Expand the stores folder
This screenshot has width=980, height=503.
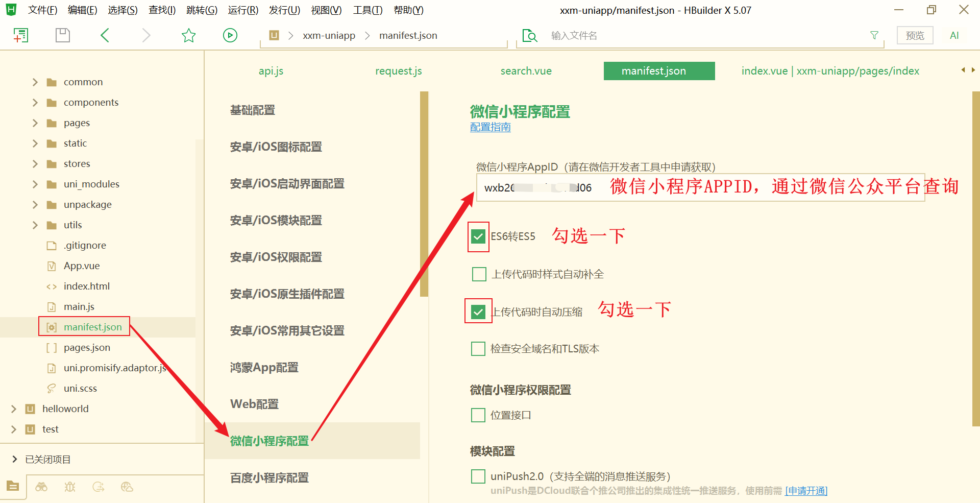coord(35,164)
